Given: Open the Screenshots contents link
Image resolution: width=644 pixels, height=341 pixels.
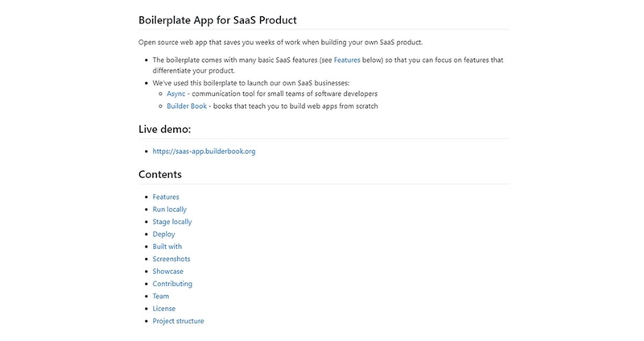Looking at the screenshot, I should click(171, 259).
